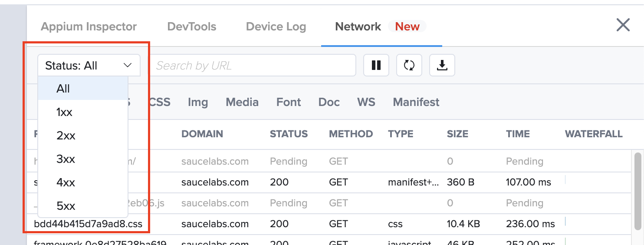Pick the 3xx status option
Viewport: 644px width, 245px height.
click(x=66, y=159)
